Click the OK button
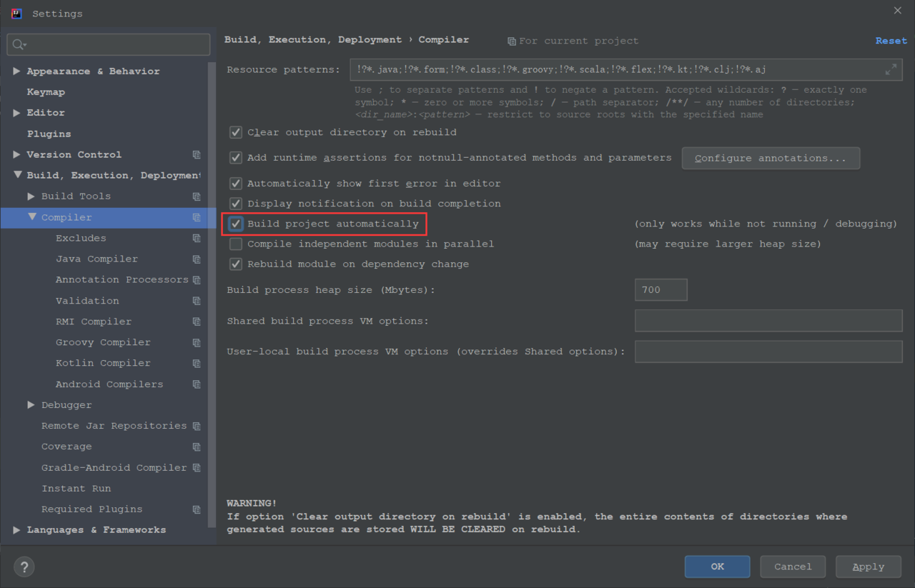The image size is (915, 588). pyautogui.click(x=717, y=567)
